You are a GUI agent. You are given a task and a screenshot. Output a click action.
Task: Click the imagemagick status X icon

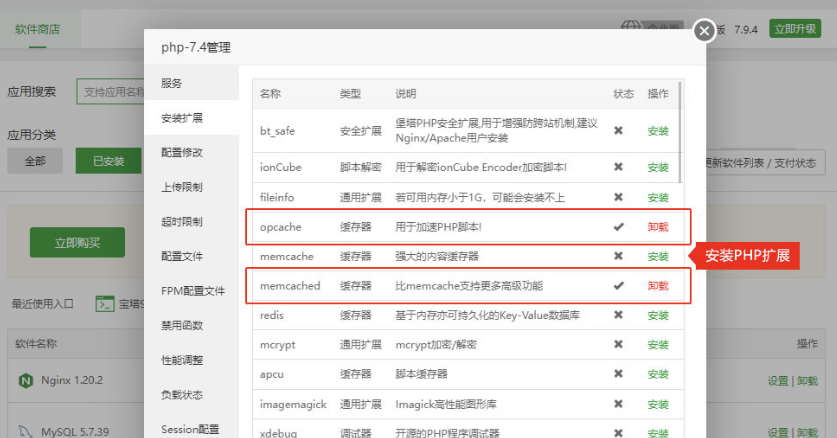coord(618,404)
